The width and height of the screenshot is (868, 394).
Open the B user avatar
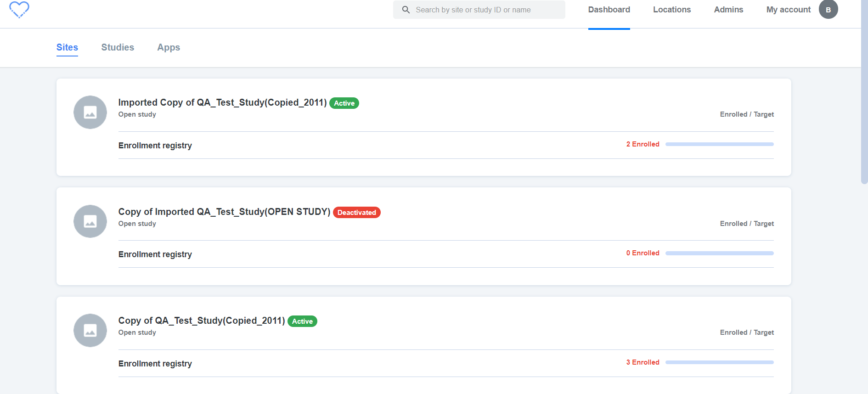(829, 10)
